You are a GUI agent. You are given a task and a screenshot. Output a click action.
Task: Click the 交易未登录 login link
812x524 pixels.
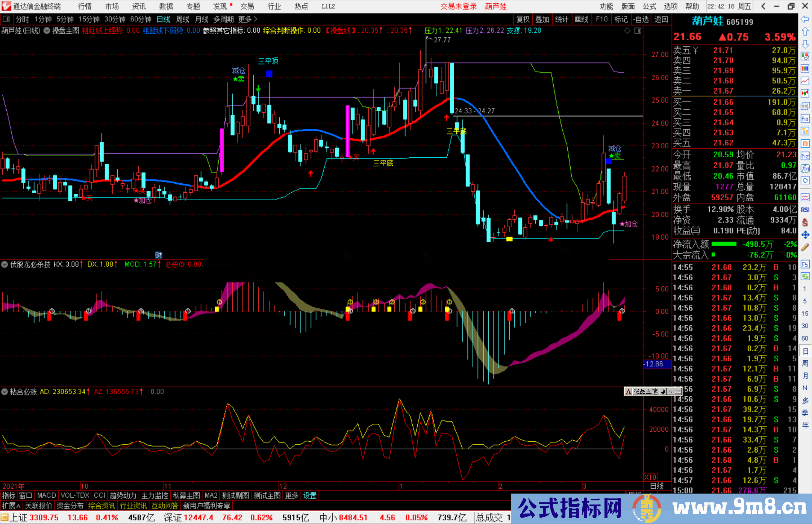(458, 6)
